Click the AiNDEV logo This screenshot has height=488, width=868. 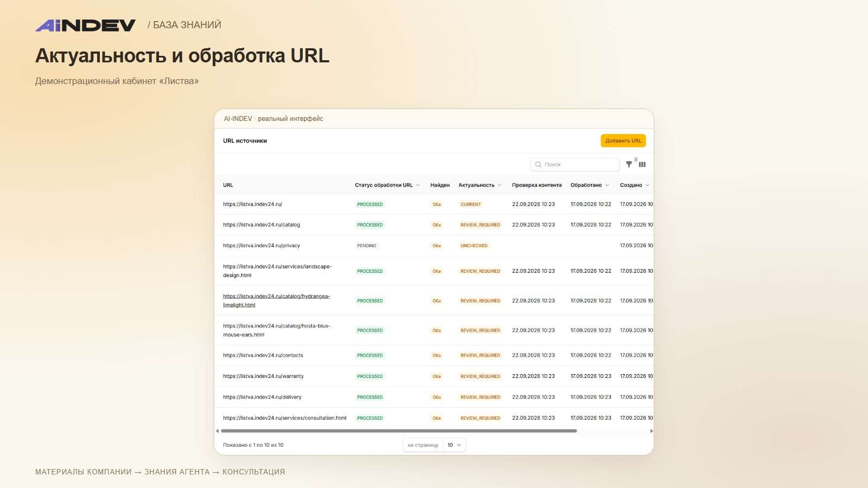[x=86, y=25]
